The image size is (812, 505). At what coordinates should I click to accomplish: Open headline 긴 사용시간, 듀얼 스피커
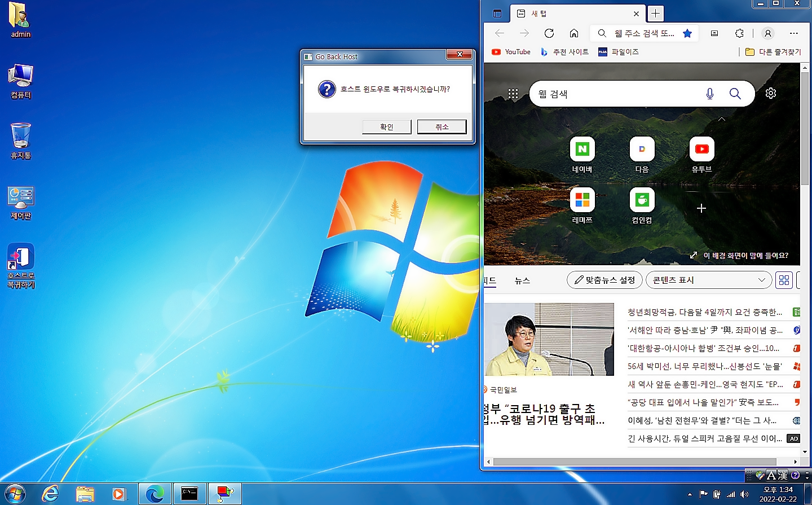[x=704, y=438]
